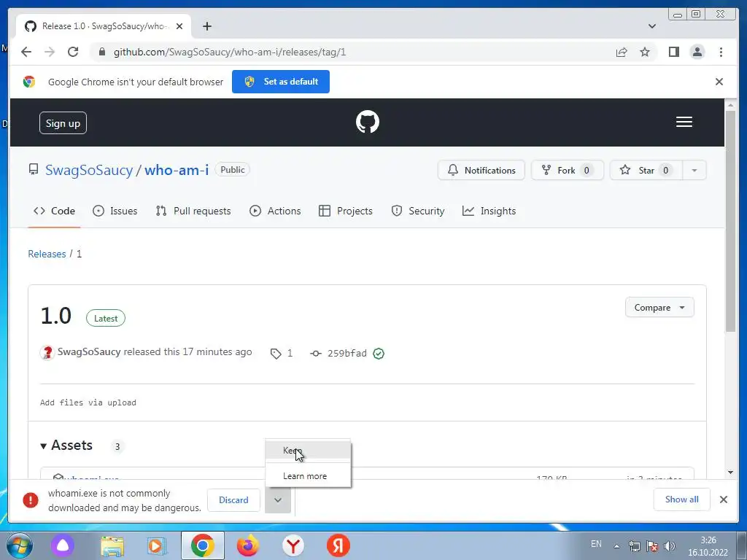Open the Security tab
Screen dimensions: 747x560
[x=418, y=211]
